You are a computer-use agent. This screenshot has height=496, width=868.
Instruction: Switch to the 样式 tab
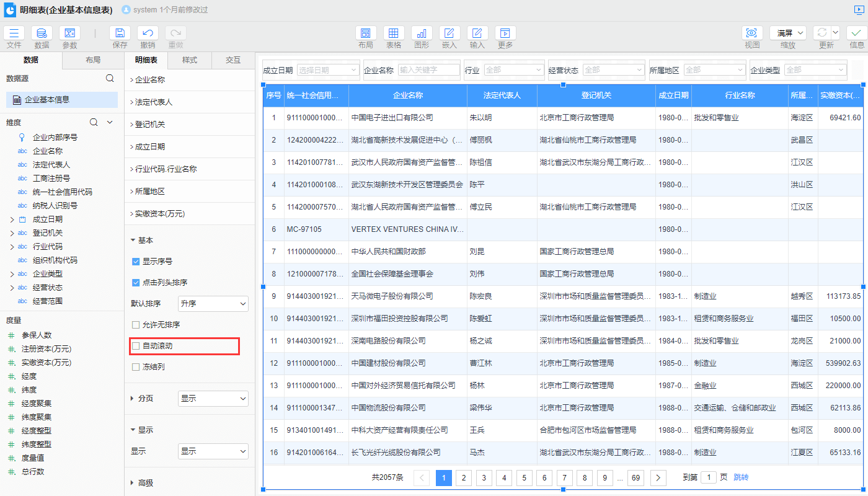[x=190, y=60]
